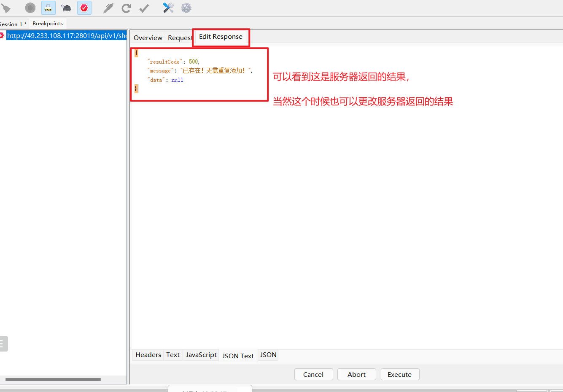Click the Abort button

pyautogui.click(x=356, y=374)
